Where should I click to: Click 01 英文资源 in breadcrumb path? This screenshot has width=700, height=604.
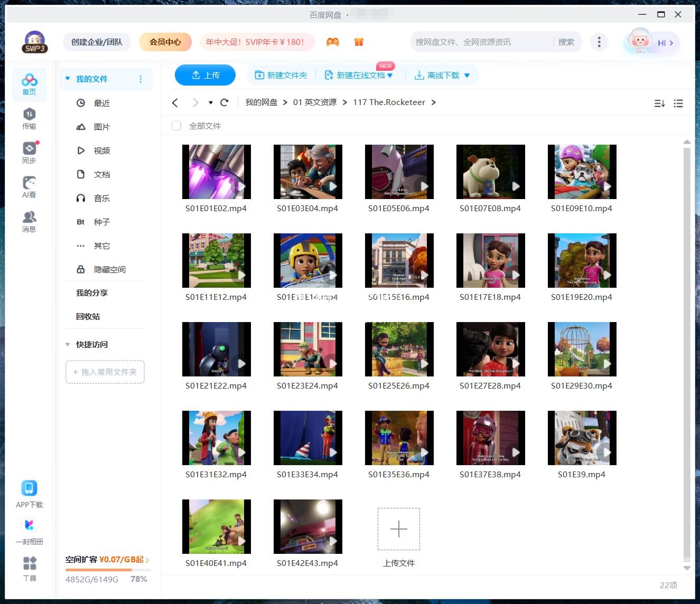(315, 102)
